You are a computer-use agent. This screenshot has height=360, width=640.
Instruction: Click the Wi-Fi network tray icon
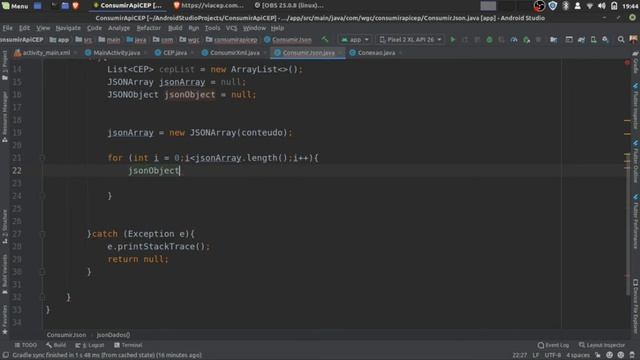[x=590, y=6]
